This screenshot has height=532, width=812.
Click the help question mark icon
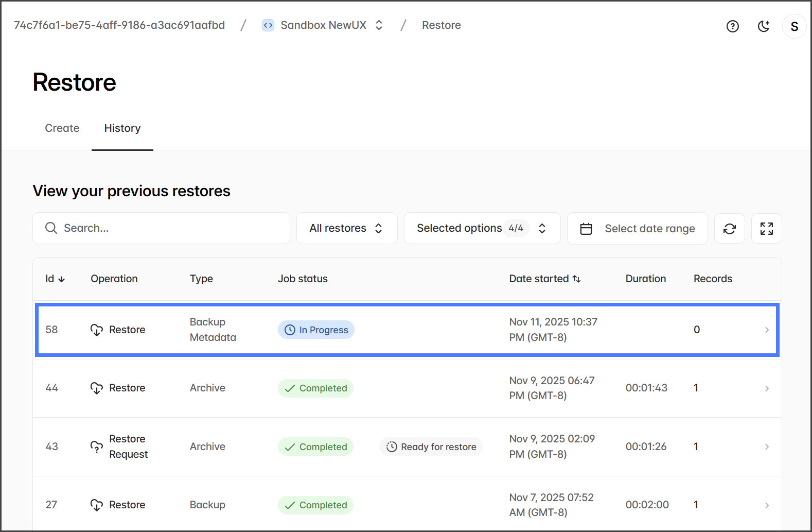(732, 26)
